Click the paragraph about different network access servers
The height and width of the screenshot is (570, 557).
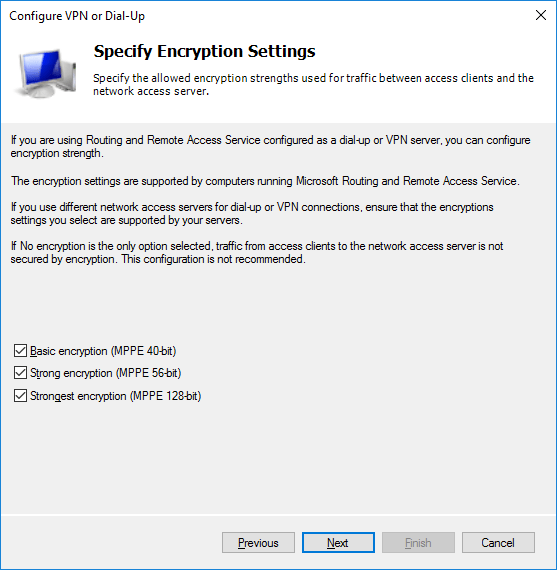point(252,213)
